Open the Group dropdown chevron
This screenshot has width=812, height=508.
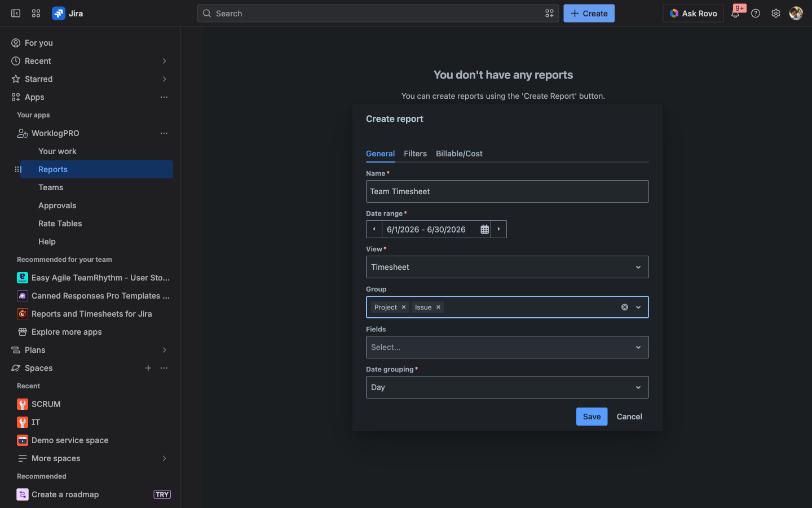pos(638,307)
